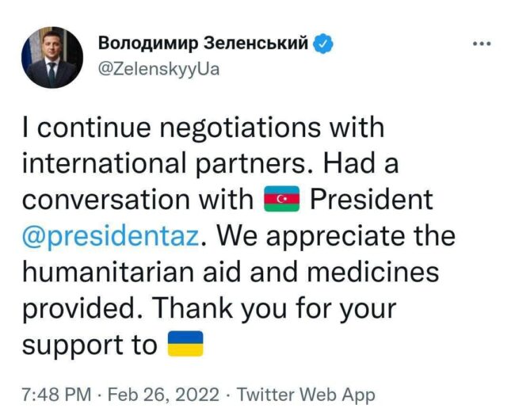Image resolution: width=515 pixels, height=420 pixels.
Task: Click the Ukraine flag emoji
Action: click(186, 345)
